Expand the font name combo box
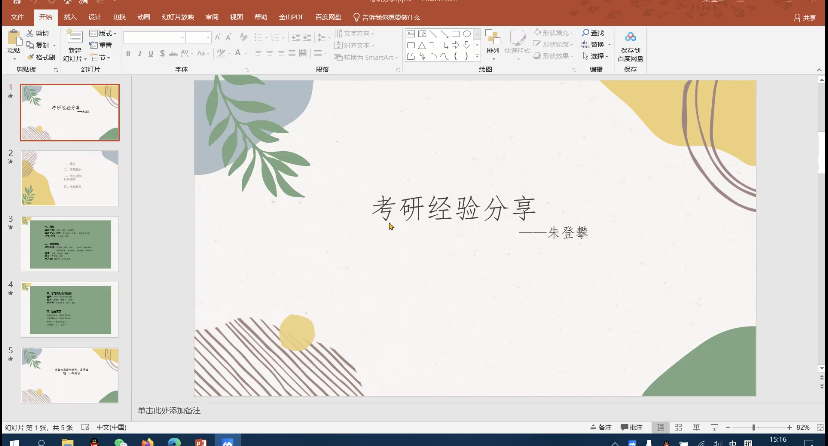 182,37
